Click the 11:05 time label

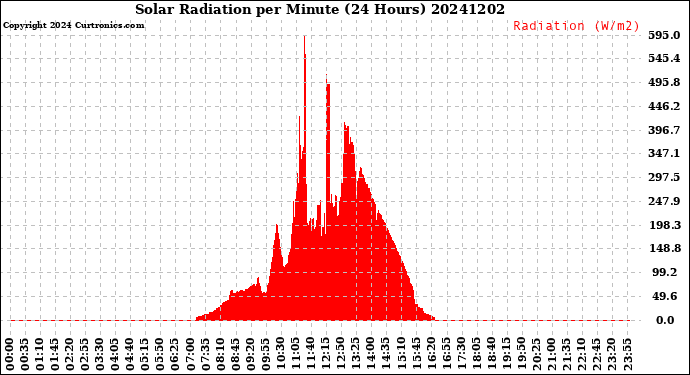[x=296, y=355]
